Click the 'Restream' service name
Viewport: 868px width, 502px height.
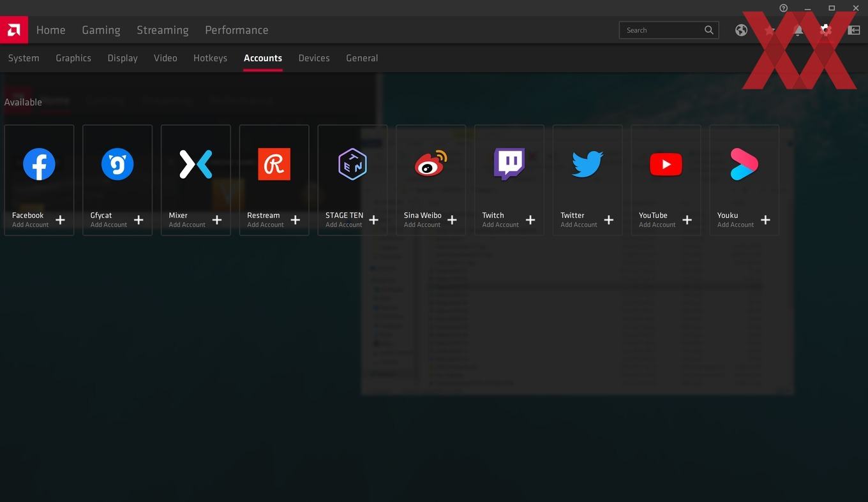click(264, 215)
